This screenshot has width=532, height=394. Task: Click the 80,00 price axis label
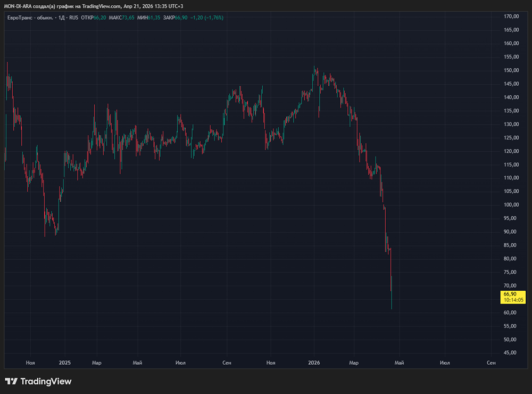pyautogui.click(x=510, y=258)
